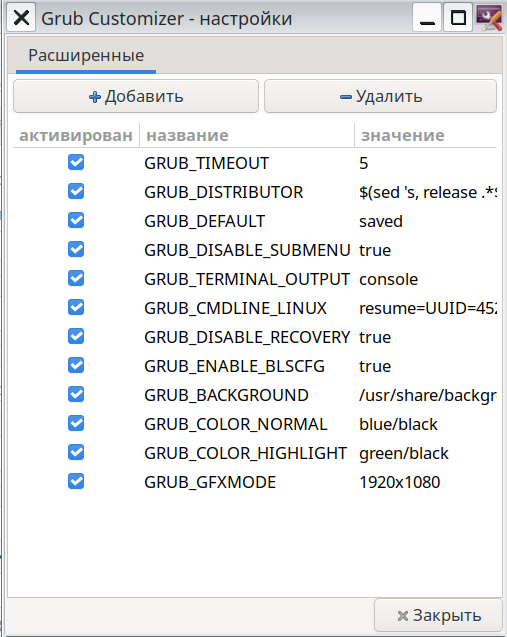Click the resume=UUID value cell
The height and width of the screenshot is (637, 507).
(428, 308)
